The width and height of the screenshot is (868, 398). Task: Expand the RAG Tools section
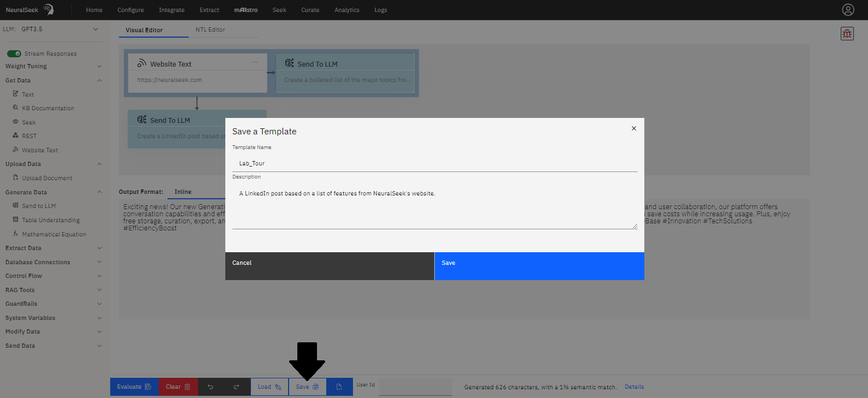click(53, 290)
